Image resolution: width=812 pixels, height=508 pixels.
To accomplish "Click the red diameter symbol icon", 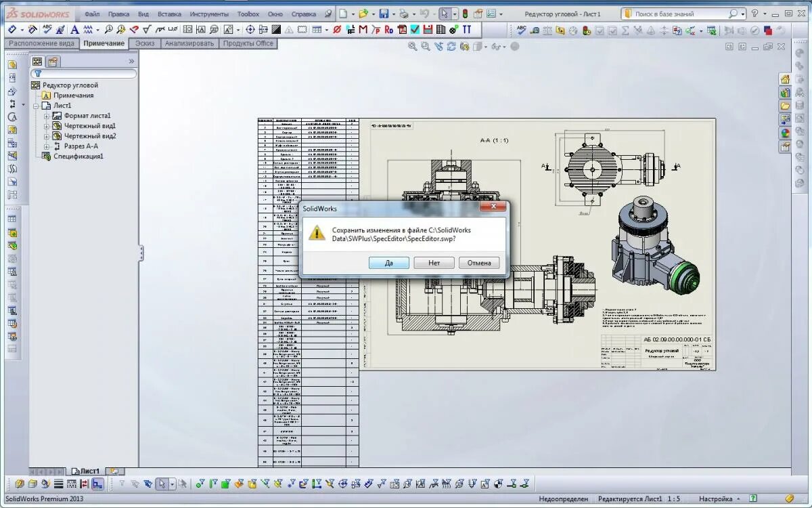I will 337,30.
